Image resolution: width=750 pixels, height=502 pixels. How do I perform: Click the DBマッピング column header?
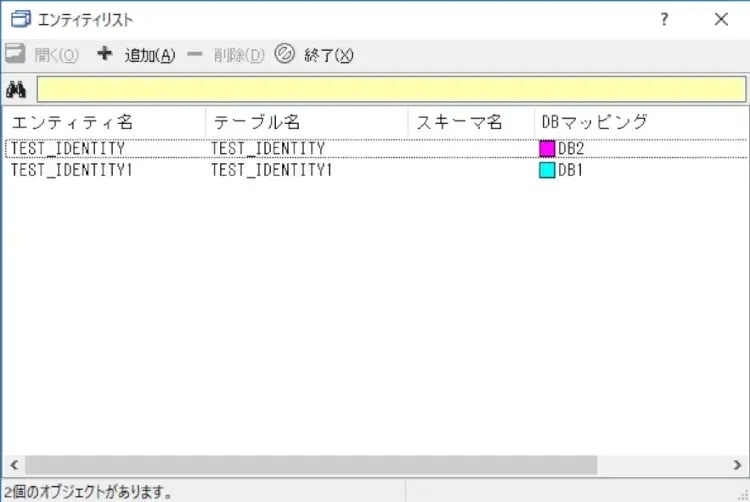[x=595, y=122]
